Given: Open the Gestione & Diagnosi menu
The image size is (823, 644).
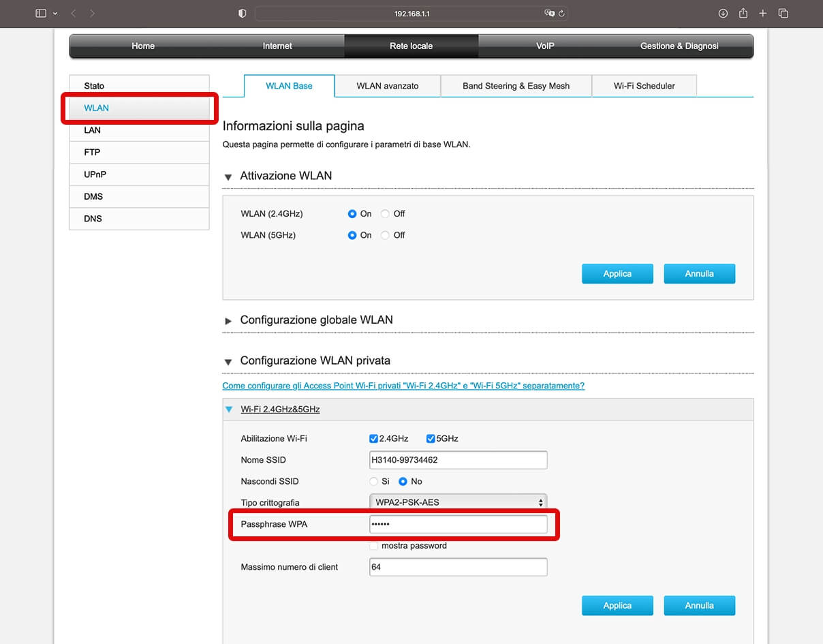Looking at the screenshot, I should click(x=679, y=46).
